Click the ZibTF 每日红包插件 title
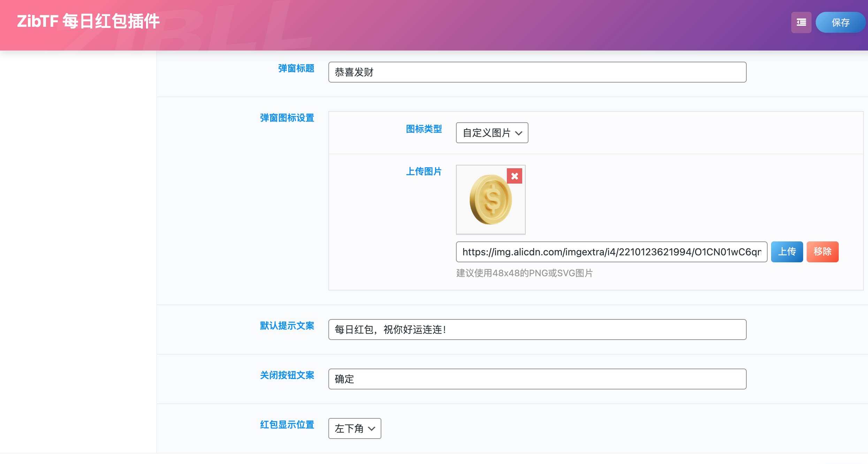Screen dimensions: 868x464 click(x=89, y=21)
